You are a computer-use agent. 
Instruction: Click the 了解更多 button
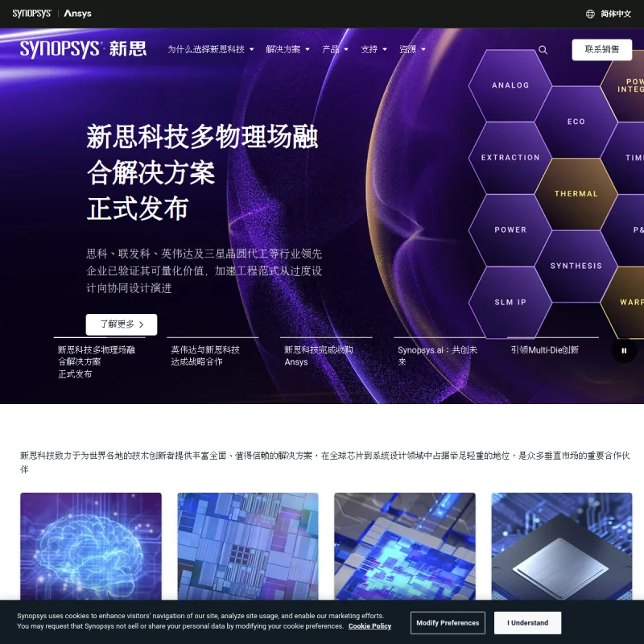tap(122, 324)
